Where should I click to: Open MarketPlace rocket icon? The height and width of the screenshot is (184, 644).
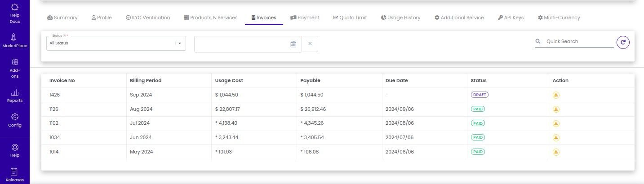tap(15, 37)
